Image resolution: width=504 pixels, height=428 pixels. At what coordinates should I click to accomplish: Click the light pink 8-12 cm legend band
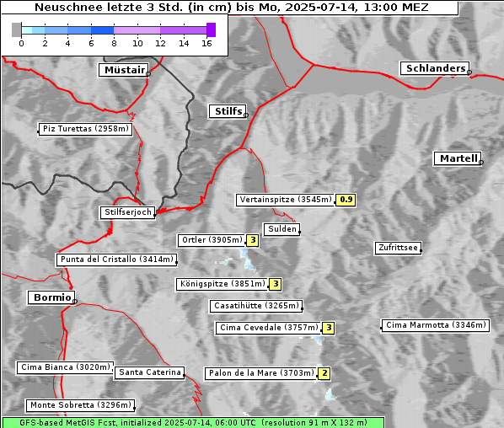coord(137,30)
